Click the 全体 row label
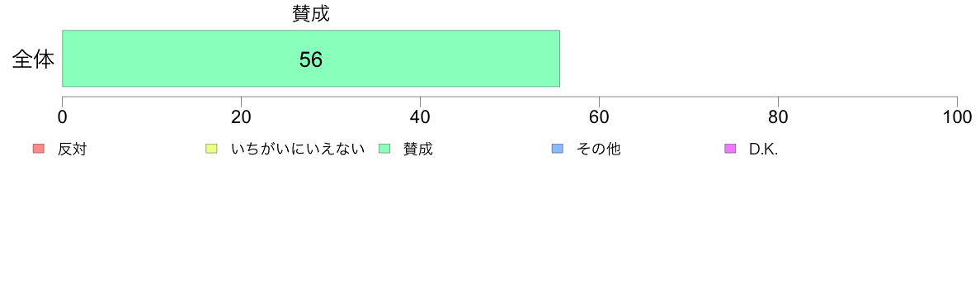This screenshot has height=304, width=980. tap(33, 59)
